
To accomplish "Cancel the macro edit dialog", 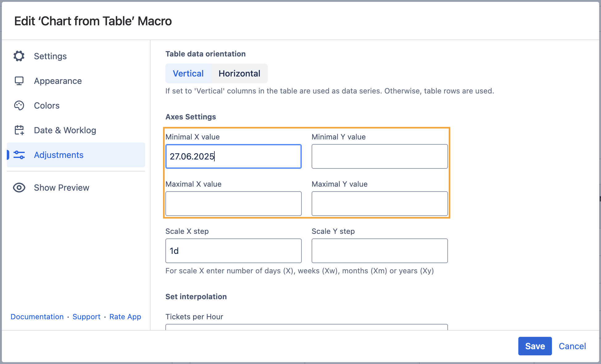I will pyautogui.click(x=572, y=346).
